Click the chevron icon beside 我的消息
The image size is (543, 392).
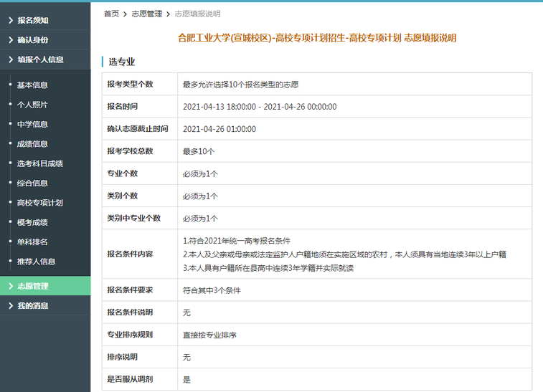(10, 306)
